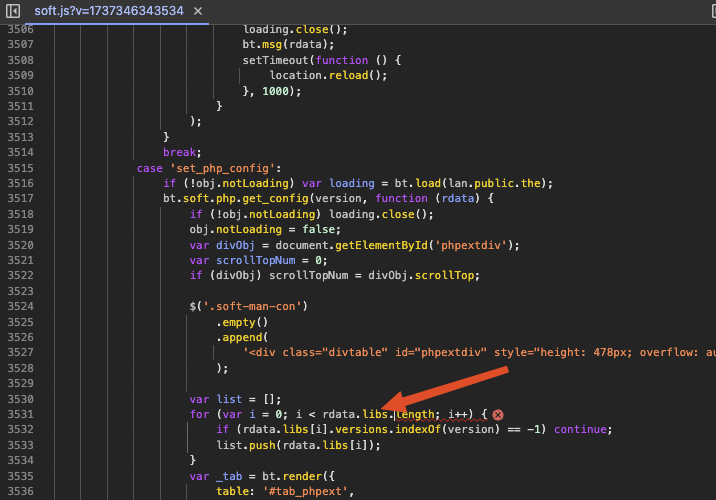
Task: Click 'obj.notLoading = false' on line 3519
Action: tap(265, 229)
